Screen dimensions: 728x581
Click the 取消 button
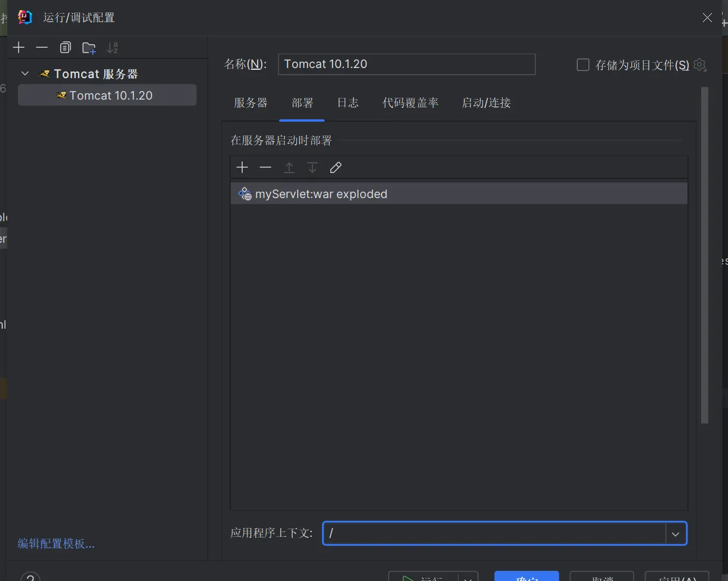tap(602, 577)
